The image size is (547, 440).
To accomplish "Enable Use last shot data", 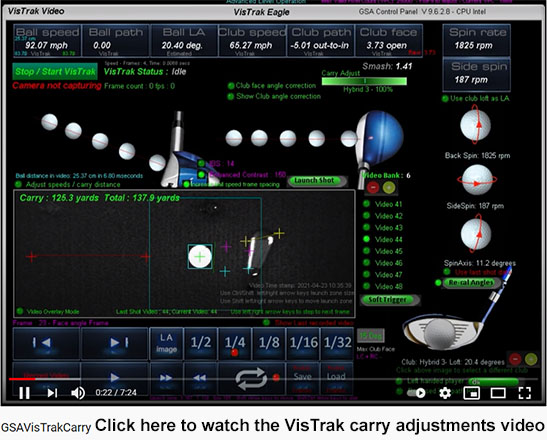I will 447,272.
